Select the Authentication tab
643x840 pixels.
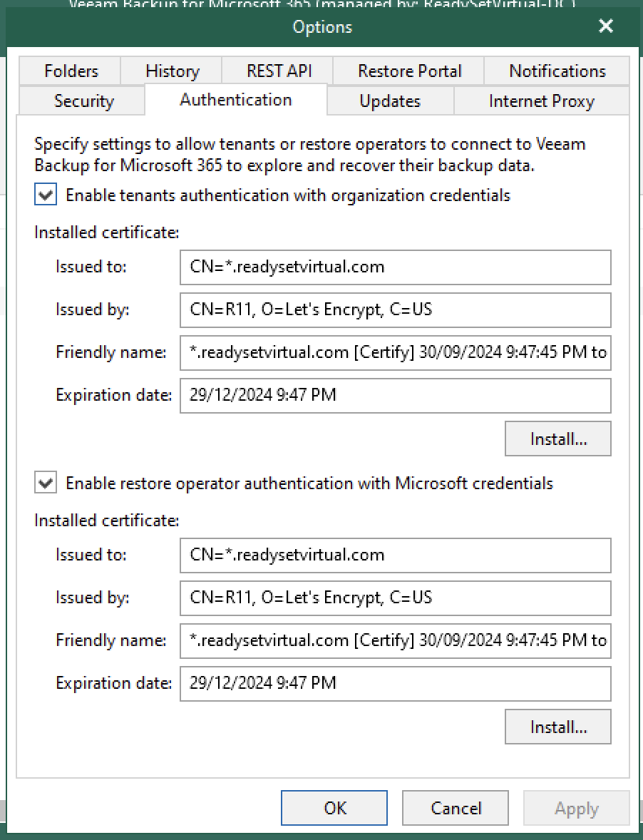click(235, 101)
